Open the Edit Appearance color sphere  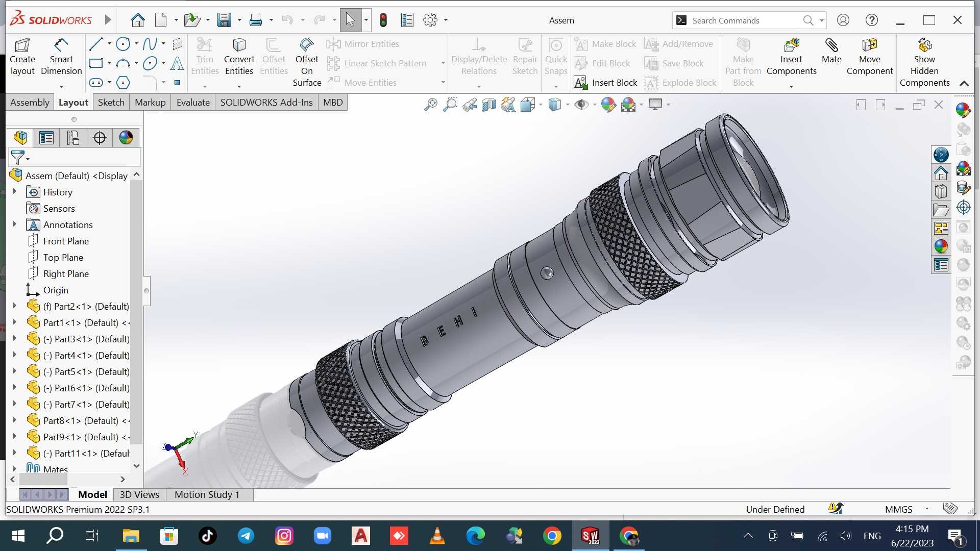(608, 105)
